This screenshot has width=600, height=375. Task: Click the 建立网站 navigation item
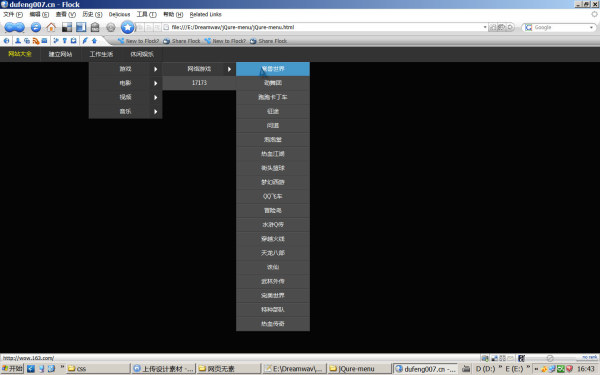coord(60,54)
